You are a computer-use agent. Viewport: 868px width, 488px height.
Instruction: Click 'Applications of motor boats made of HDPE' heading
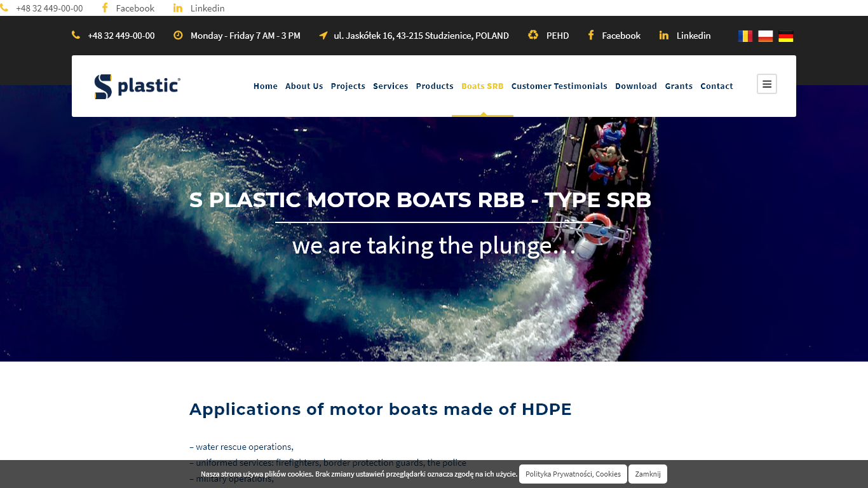tap(381, 409)
